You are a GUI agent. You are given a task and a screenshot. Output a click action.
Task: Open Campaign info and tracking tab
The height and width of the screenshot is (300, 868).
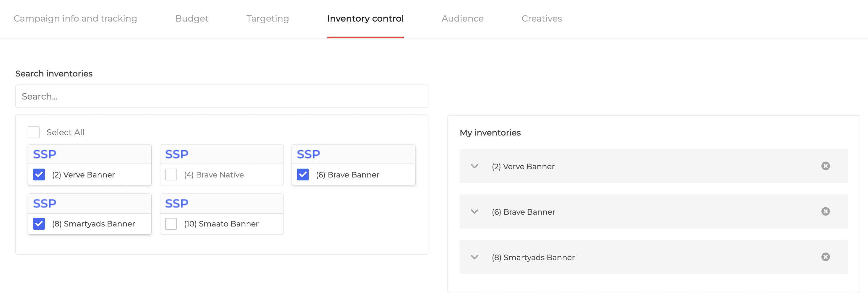pyautogui.click(x=75, y=19)
